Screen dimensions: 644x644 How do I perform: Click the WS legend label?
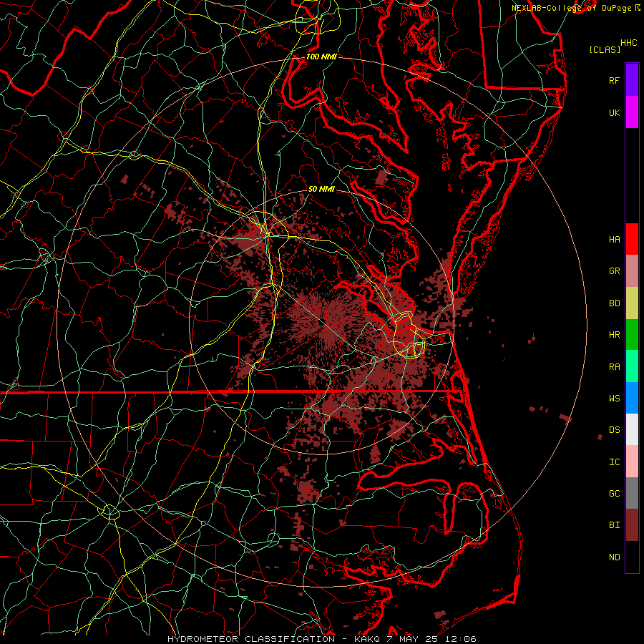(x=614, y=398)
